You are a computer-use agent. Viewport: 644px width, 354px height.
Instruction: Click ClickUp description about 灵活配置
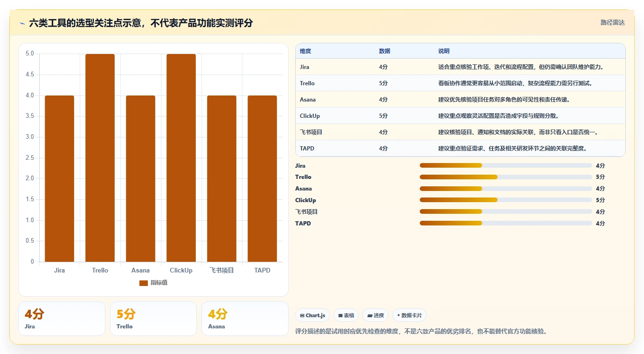[499, 116]
